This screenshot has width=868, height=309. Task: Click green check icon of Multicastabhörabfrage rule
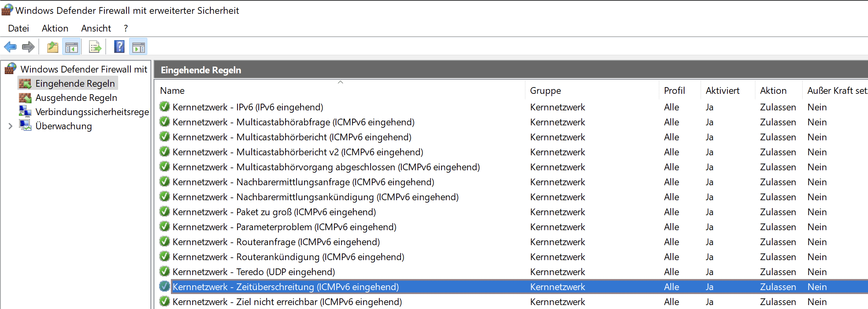[165, 122]
